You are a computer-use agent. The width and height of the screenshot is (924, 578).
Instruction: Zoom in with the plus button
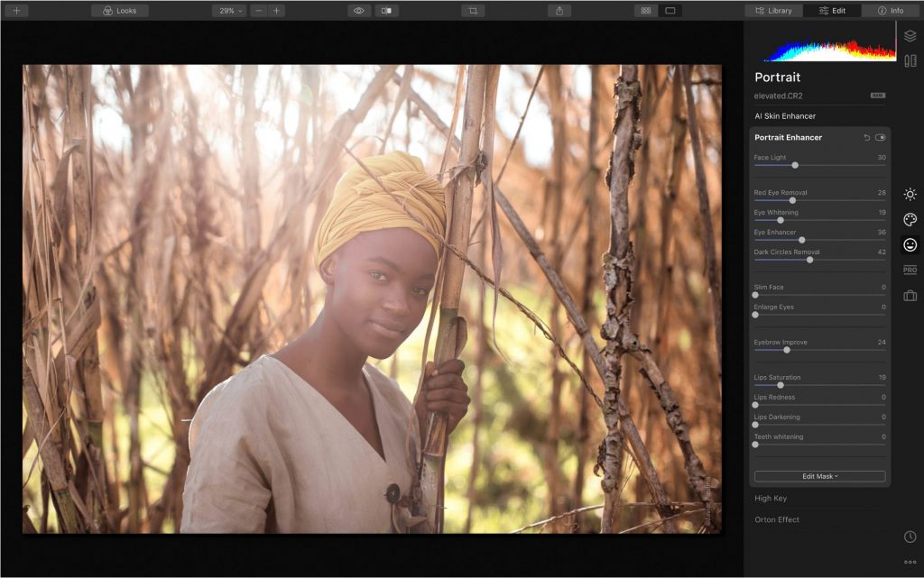point(276,11)
